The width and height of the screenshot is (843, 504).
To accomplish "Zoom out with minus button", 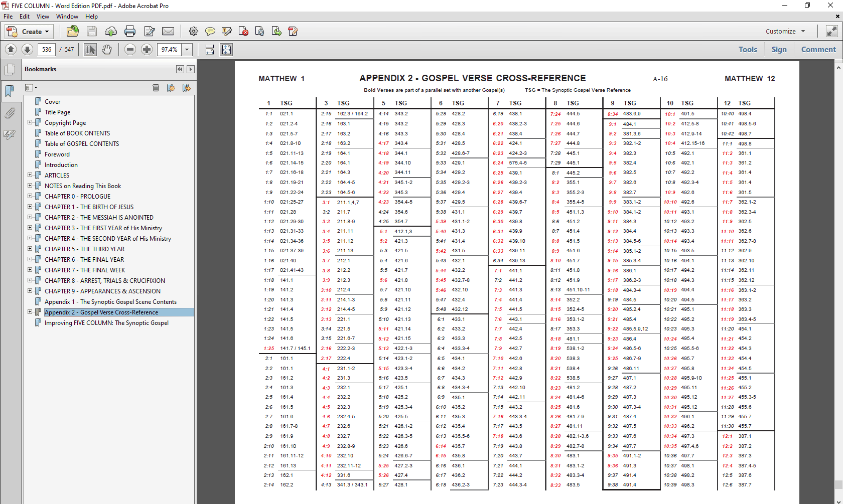I will pyautogui.click(x=130, y=49).
